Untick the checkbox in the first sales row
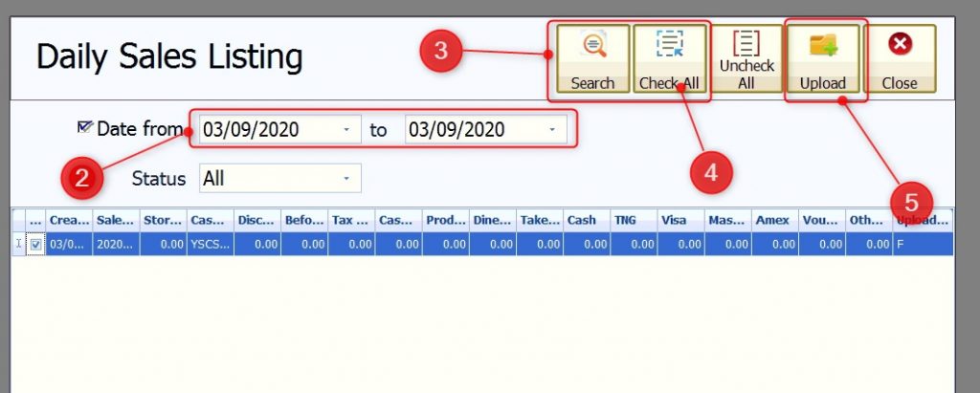 (36, 245)
